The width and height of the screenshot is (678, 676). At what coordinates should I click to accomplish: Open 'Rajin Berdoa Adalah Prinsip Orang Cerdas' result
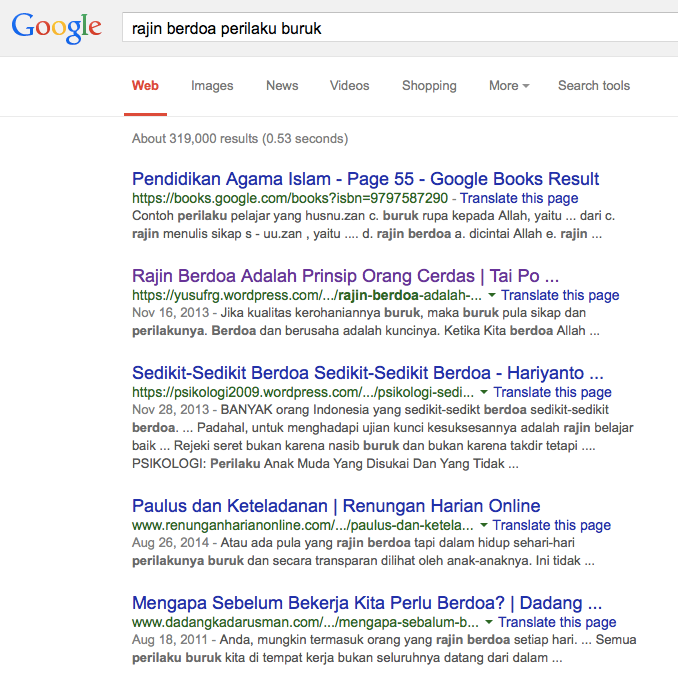pyautogui.click(x=345, y=276)
